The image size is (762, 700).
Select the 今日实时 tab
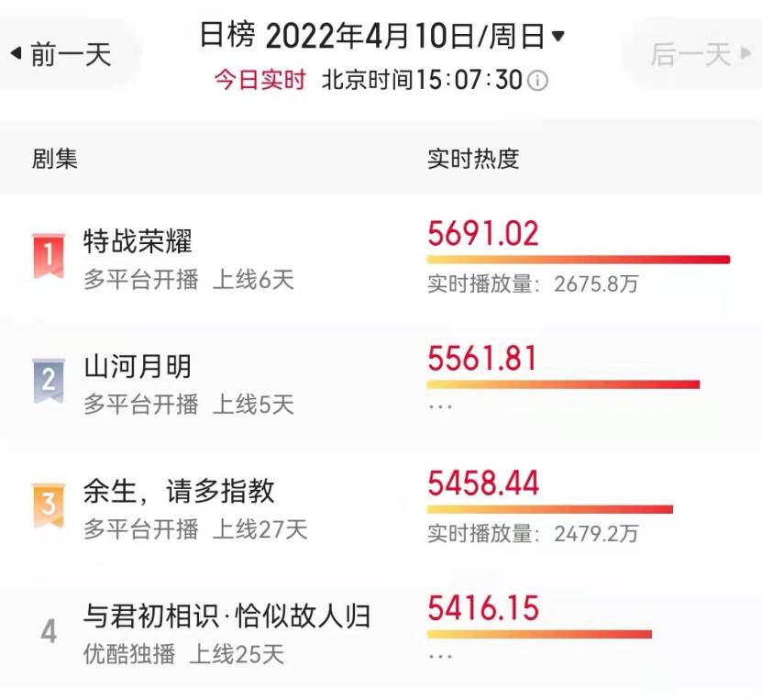260,80
